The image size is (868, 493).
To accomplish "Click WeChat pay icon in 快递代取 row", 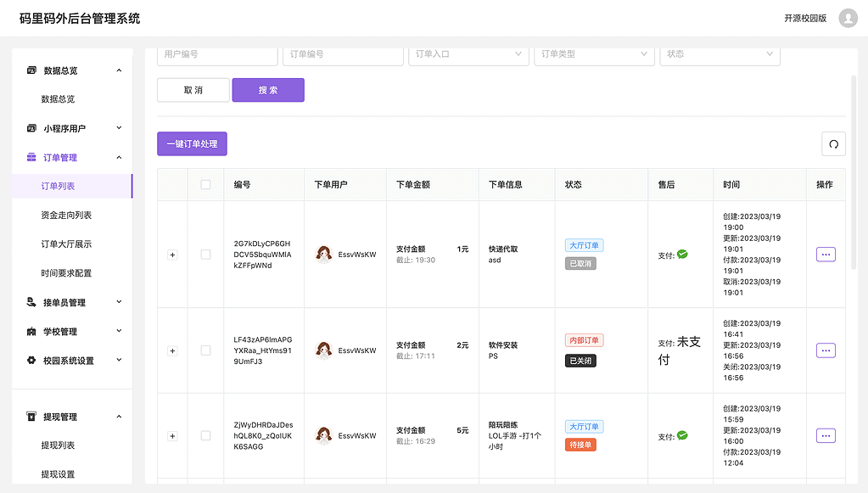I will pos(682,255).
